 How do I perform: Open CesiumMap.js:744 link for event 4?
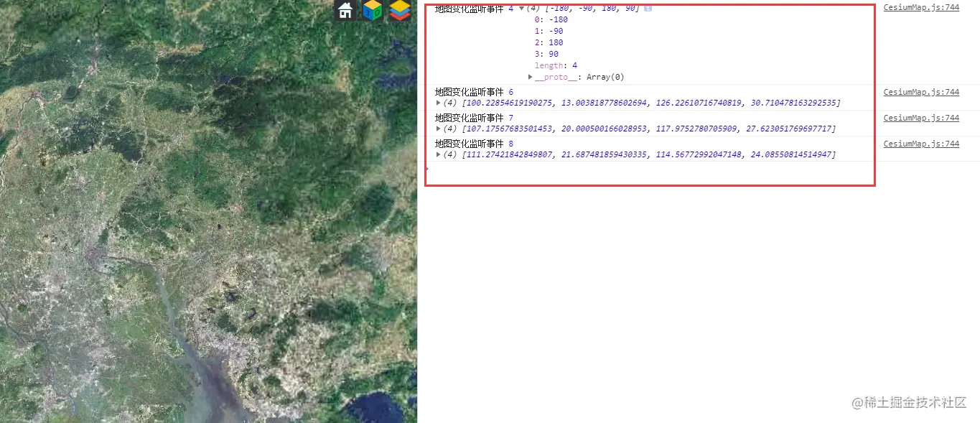pyautogui.click(x=921, y=8)
